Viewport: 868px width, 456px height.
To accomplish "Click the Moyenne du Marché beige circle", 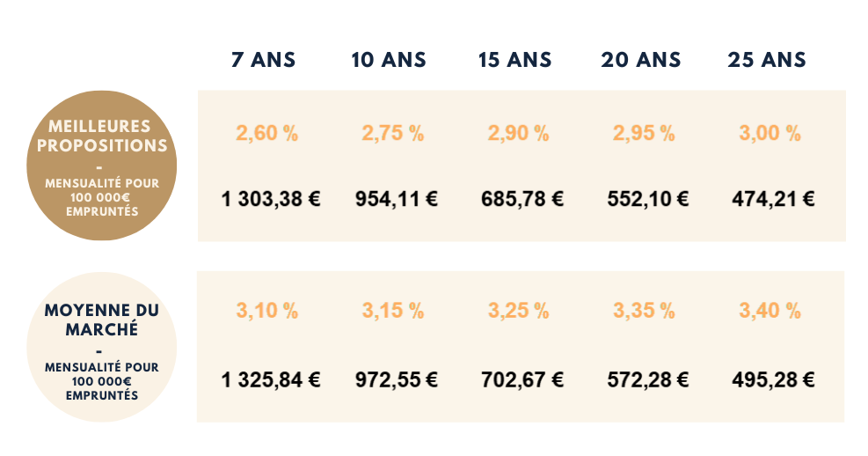I will [x=101, y=347].
